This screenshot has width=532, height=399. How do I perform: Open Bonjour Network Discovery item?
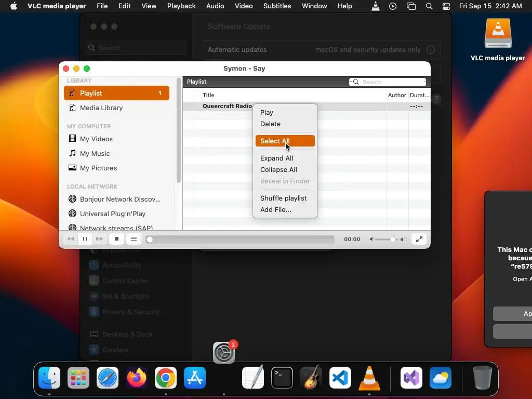pos(116,199)
